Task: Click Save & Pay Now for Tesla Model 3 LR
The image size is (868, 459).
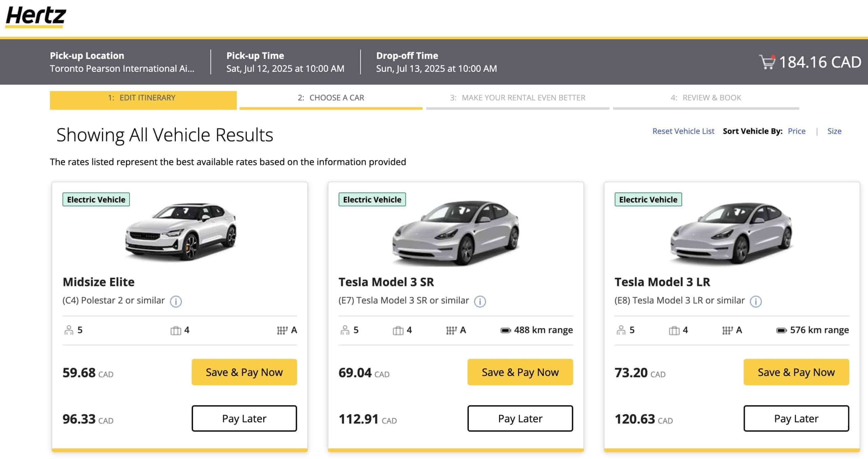Action: coord(796,372)
